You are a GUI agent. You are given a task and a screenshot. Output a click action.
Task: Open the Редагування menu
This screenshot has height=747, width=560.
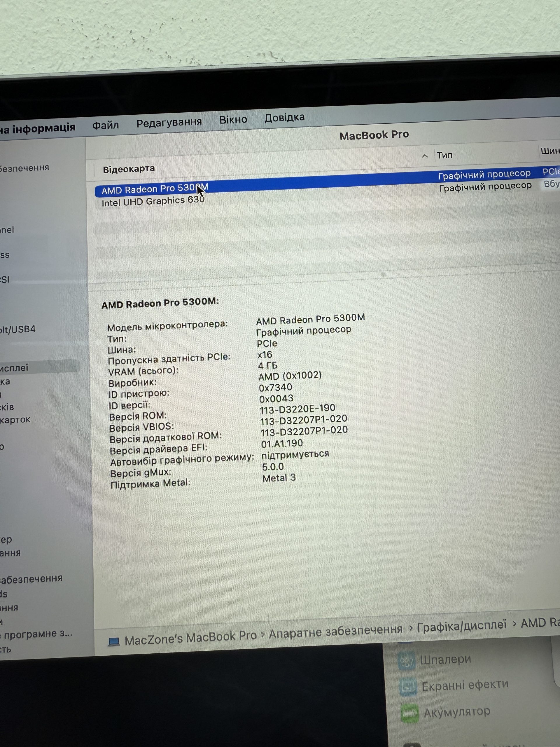(169, 122)
